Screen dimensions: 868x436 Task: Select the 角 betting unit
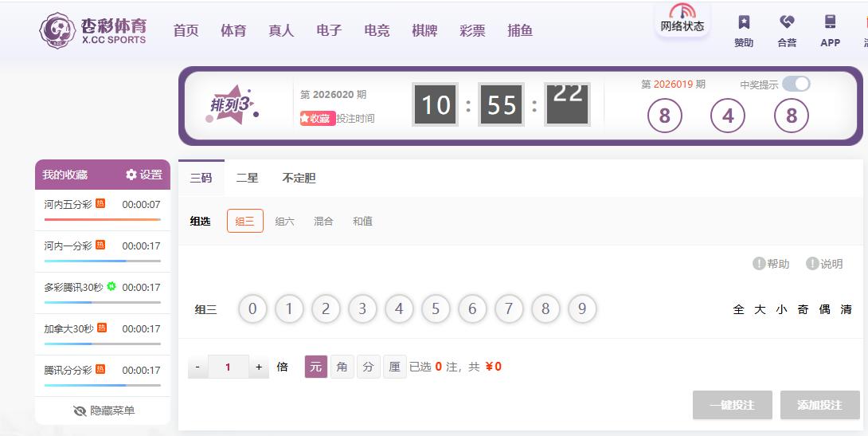click(x=342, y=367)
